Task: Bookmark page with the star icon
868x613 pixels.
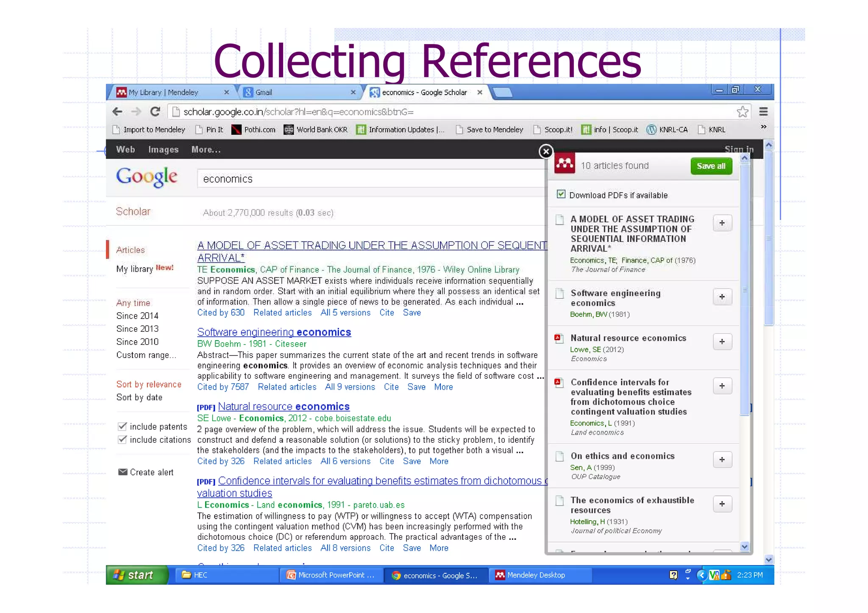Action: point(742,112)
